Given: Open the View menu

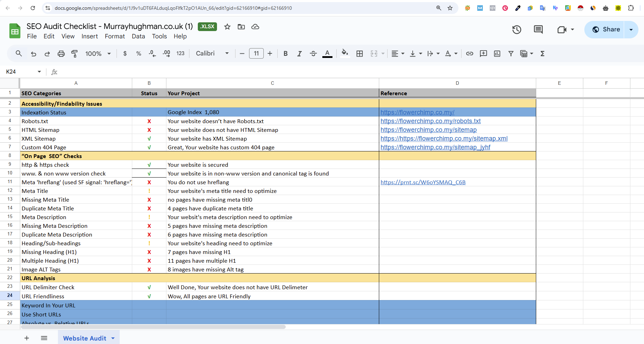Looking at the screenshot, I should [x=68, y=36].
